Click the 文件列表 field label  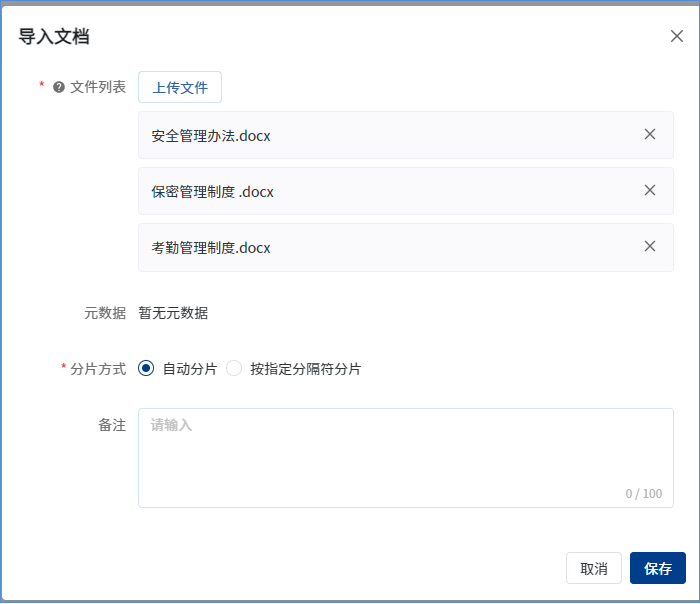(98, 87)
